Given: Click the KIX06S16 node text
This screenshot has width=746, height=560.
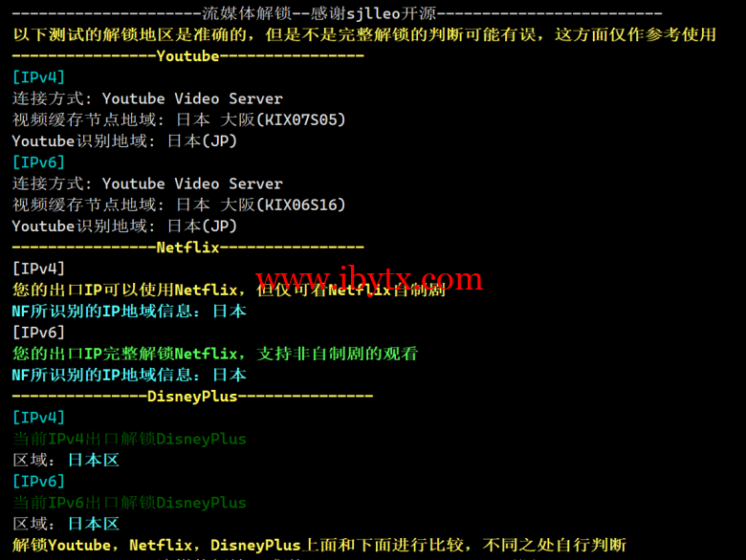Looking at the screenshot, I should pyautogui.click(x=300, y=205).
